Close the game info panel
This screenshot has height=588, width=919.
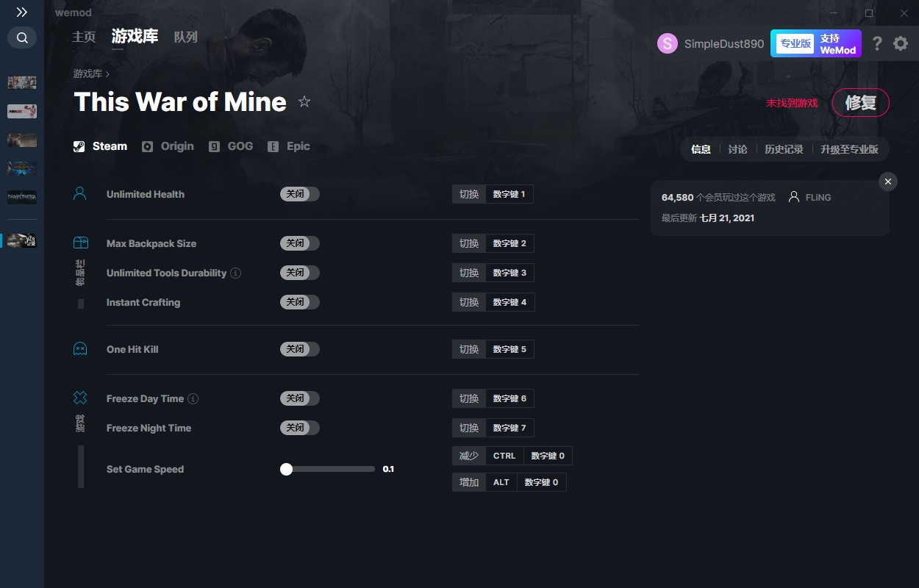click(888, 182)
